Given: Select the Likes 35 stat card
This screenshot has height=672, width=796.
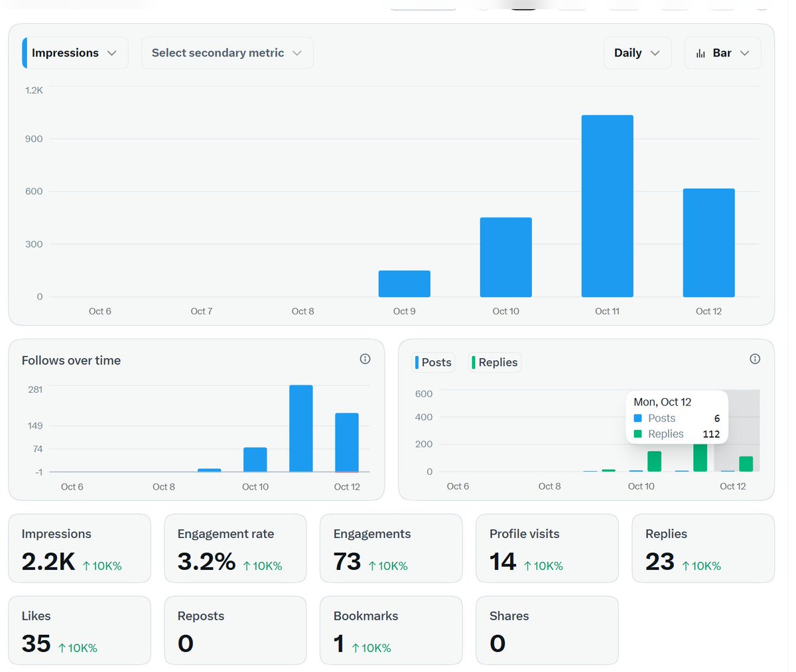Looking at the screenshot, I should (x=80, y=630).
